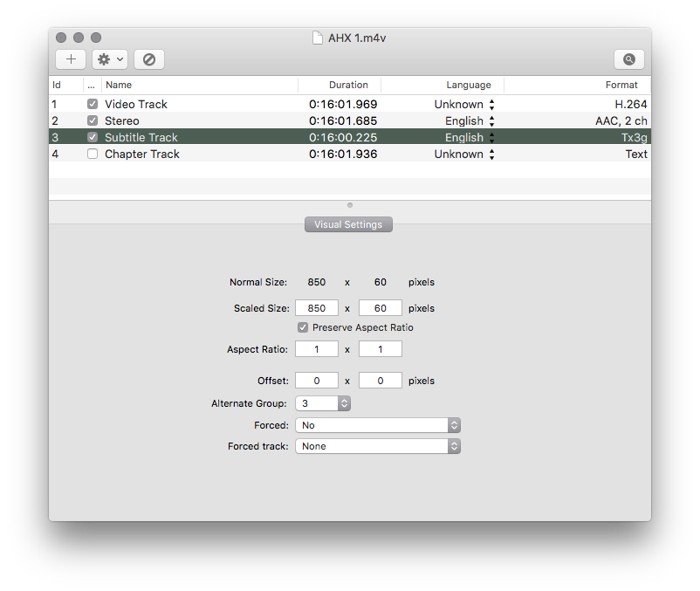Toggle the Stereo track enabled checkbox
The width and height of the screenshot is (700, 591).
[x=93, y=120]
